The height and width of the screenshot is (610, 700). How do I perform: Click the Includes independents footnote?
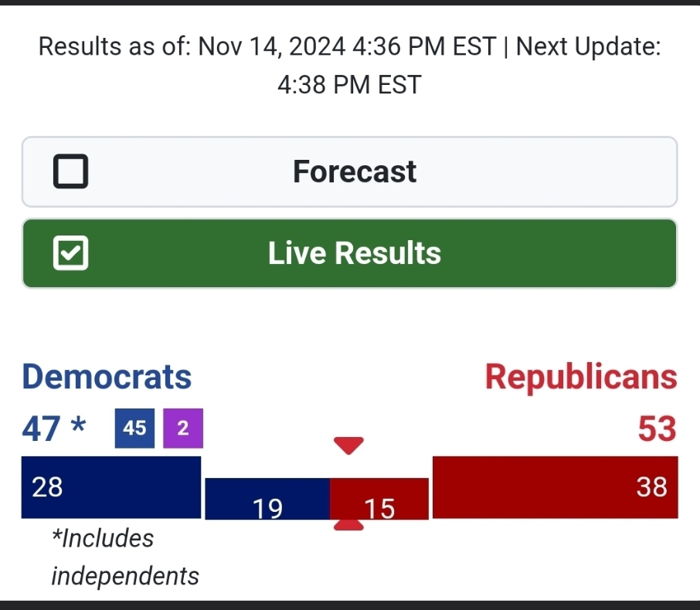[x=125, y=557]
